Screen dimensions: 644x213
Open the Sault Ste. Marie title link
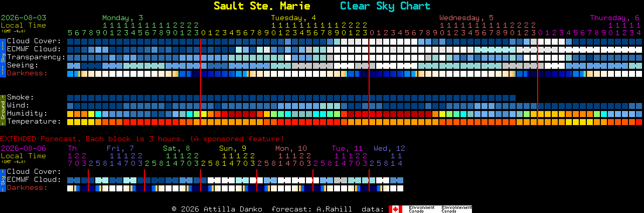pyautogui.click(x=262, y=6)
